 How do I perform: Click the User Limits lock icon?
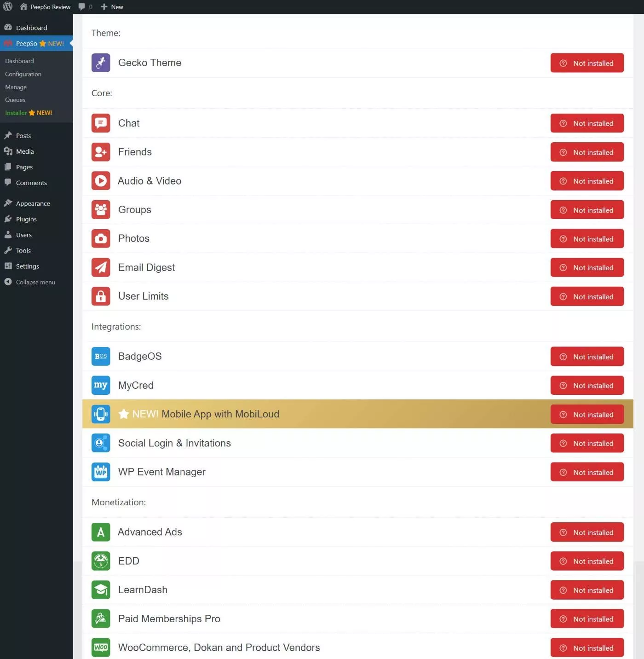pos(101,296)
